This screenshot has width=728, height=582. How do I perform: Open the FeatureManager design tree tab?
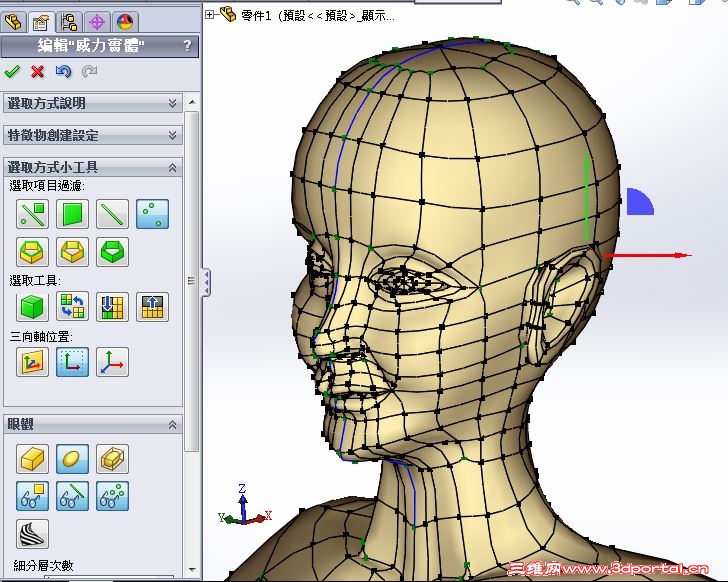tap(13, 21)
